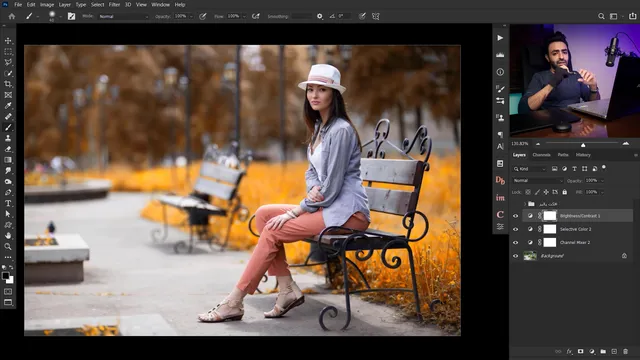The image size is (640, 360).
Task: Select the Clone Stamp tool
Action: pos(8,138)
